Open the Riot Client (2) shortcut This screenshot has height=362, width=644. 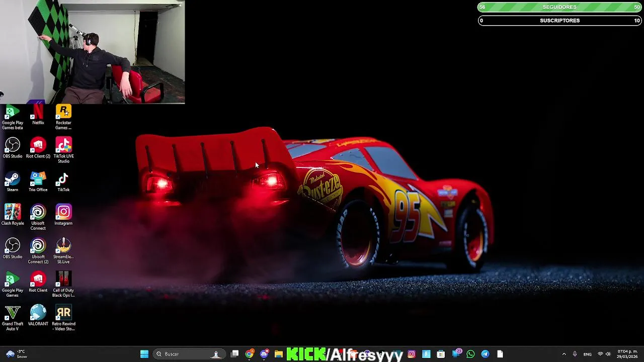point(38,148)
